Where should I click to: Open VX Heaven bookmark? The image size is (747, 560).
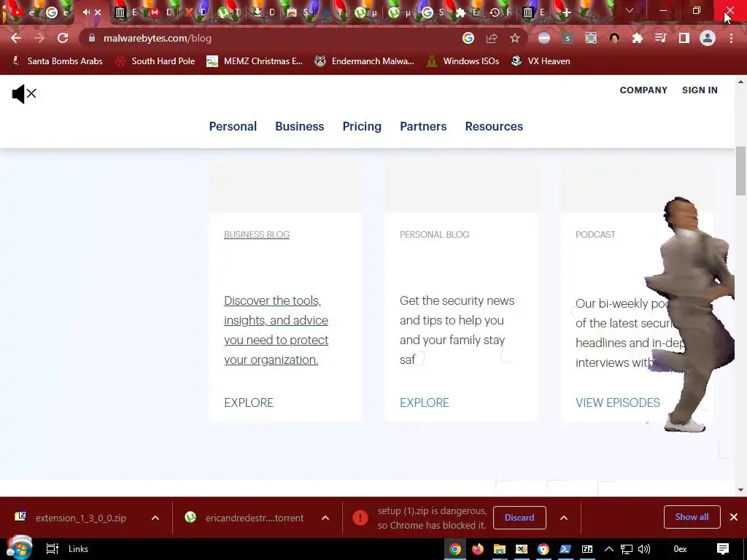(x=541, y=61)
